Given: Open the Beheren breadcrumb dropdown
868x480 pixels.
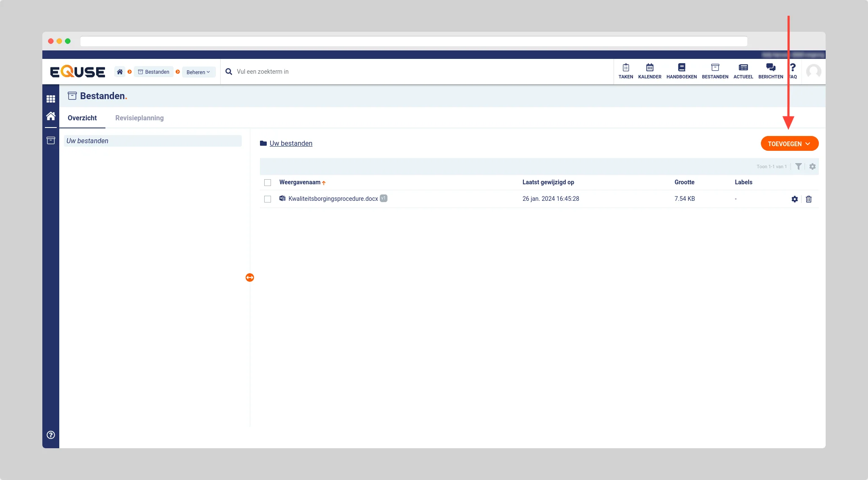Looking at the screenshot, I should pos(198,72).
